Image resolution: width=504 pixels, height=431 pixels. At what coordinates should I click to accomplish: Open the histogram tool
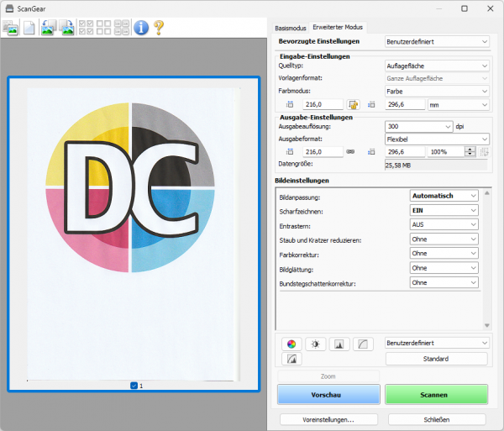339,344
